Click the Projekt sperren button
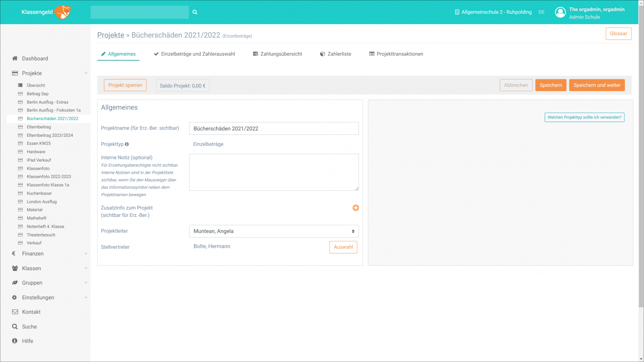Image resolution: width=644 pixels, height=362 pixels. tap(125, 85)
